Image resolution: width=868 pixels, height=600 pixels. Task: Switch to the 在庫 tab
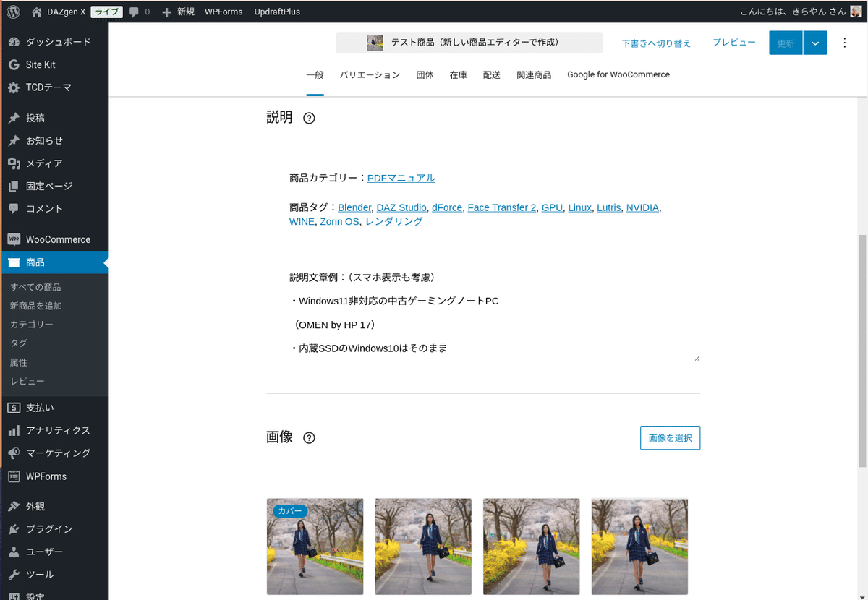(459, 74)
